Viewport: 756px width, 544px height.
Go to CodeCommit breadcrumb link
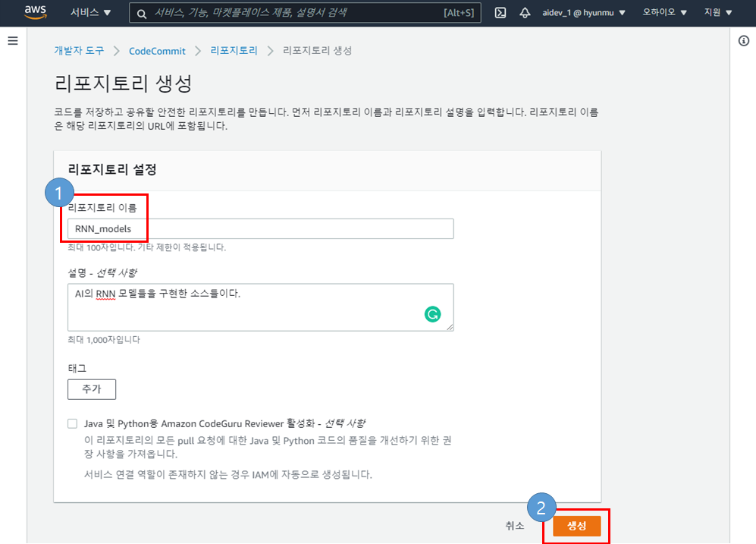tap(157, 51)
